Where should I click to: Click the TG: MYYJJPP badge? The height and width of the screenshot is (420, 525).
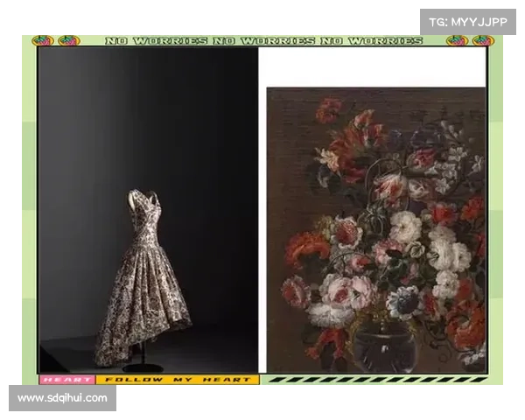(468, 21)
